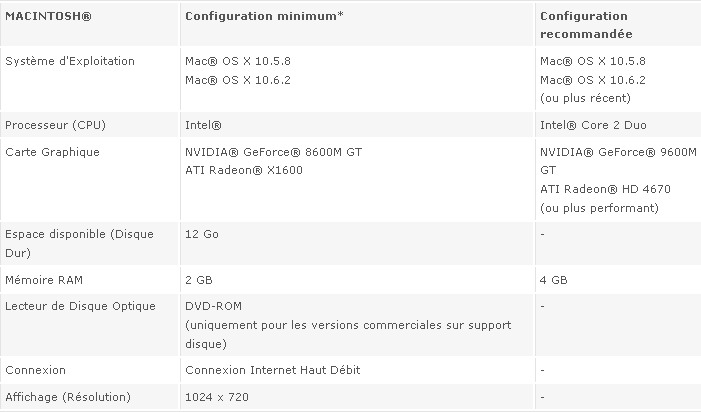Click the "4 GB" recommended RAM value
701x412 pixels.
pyautogui.click(x=553, y=279)
